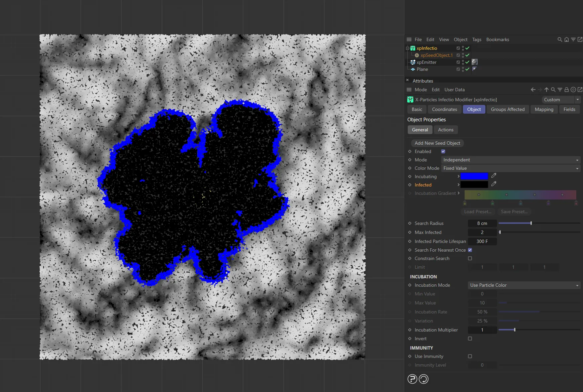Click the Attributes filter icon
Viewport: 583px width, 392px height.
[x=560, y=90]
